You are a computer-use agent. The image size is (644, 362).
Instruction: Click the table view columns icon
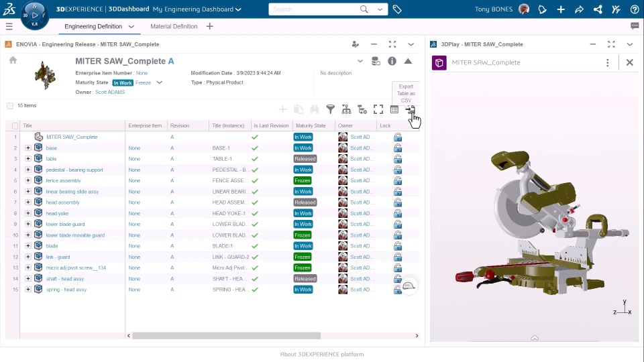[x=394, y=109]
